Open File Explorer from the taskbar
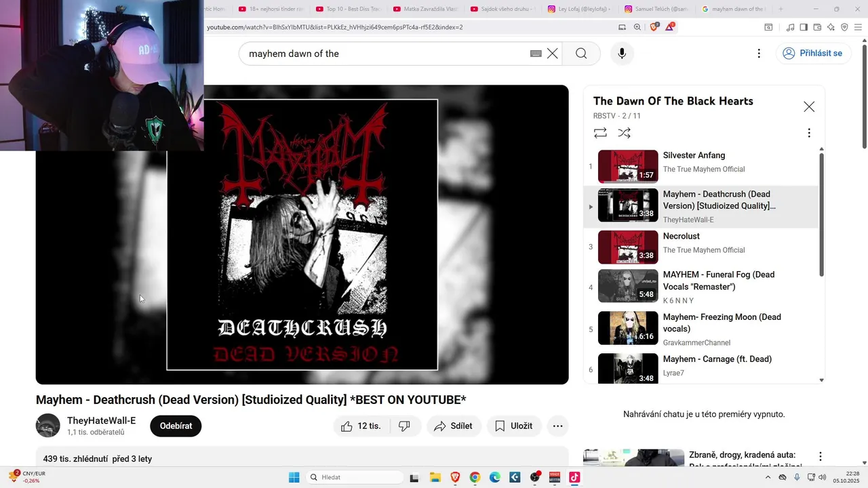This screenshot has width=868, height=488. pyautogui.click(x=435, y=477)
